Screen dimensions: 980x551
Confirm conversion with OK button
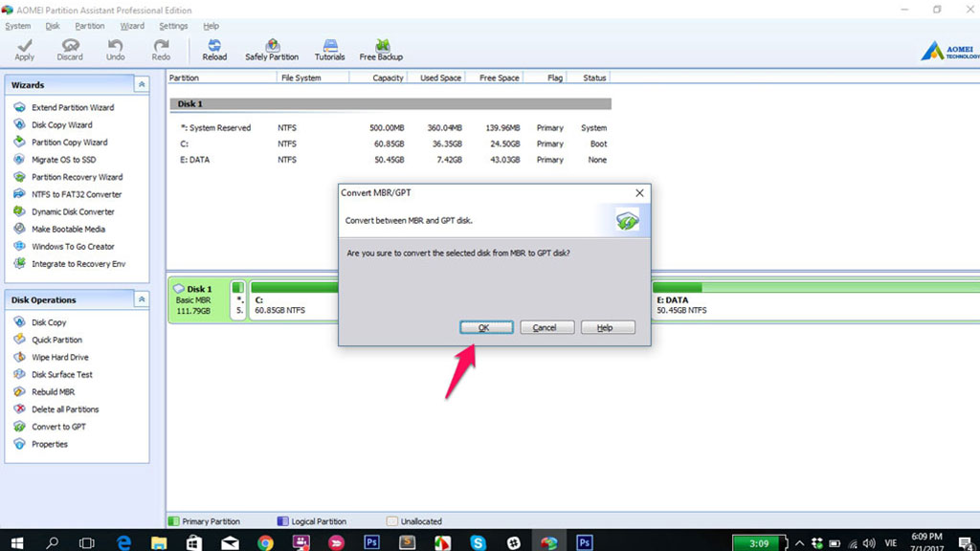(x=486, y=327)
